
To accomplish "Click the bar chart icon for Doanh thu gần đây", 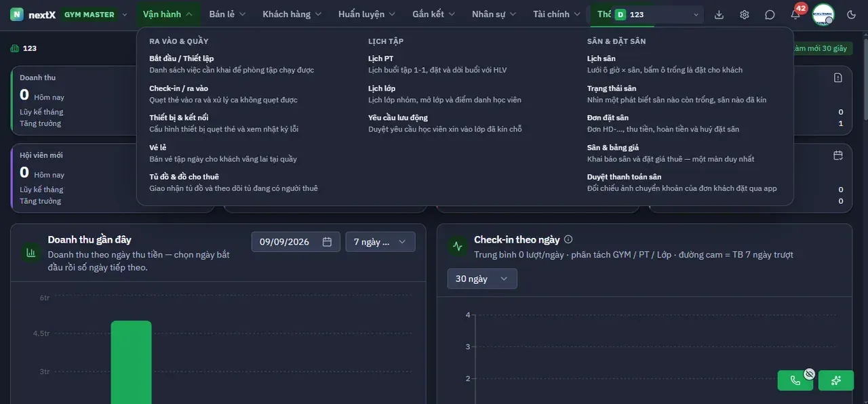I will 31,253.
